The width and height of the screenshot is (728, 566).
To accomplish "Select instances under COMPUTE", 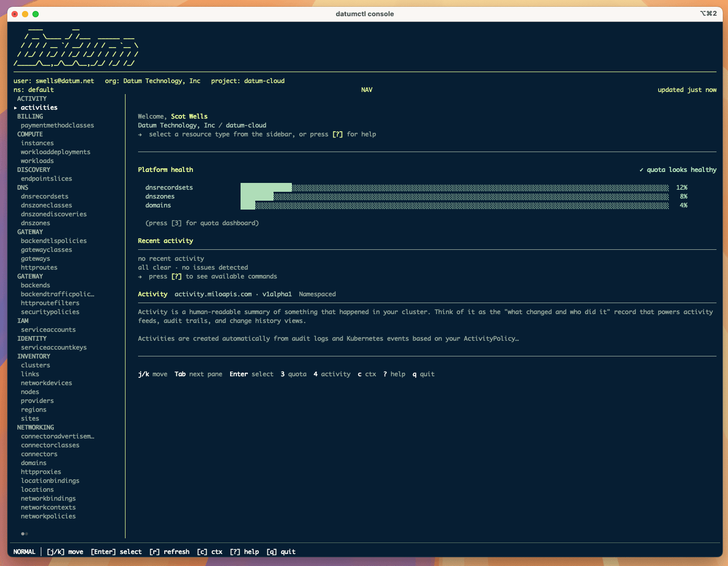I will tap(37, 143).
